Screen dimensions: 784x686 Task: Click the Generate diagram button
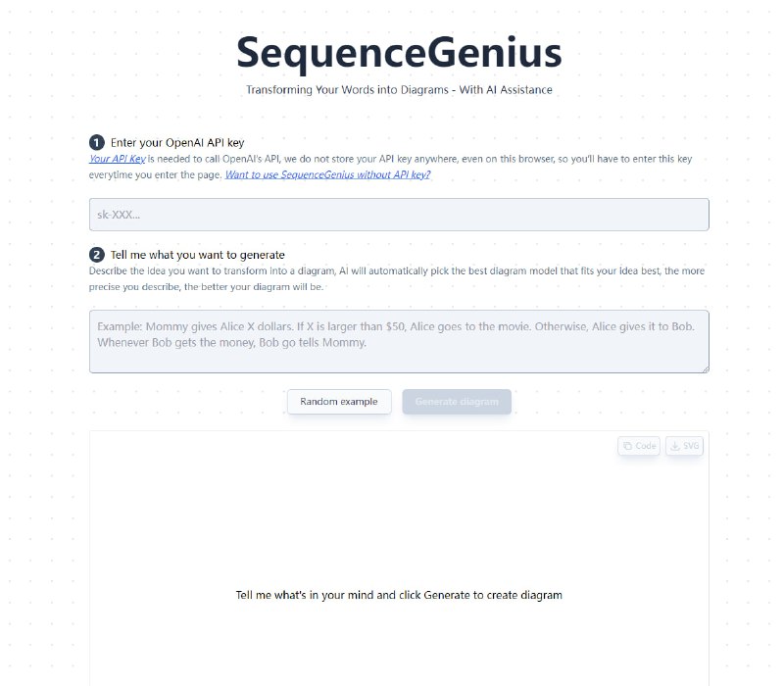[x=457, y=402]
